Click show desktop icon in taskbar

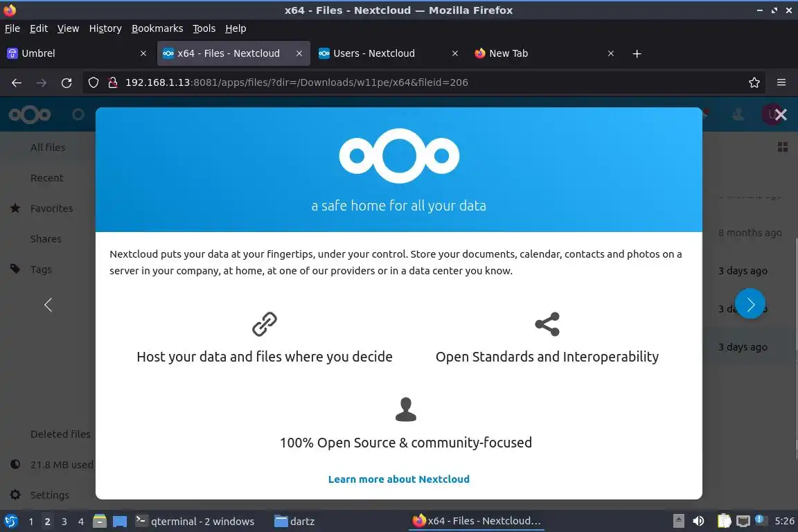click(x=120, y=522)
